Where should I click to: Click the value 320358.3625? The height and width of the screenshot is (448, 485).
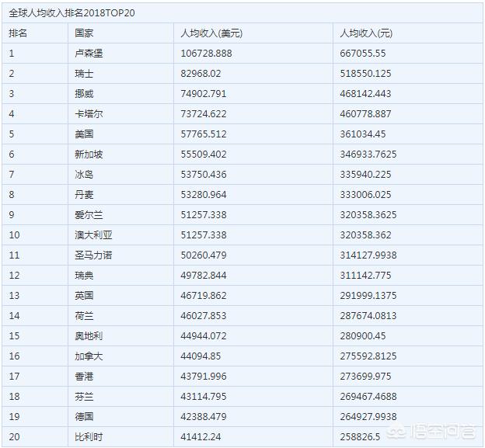(368, 215)
